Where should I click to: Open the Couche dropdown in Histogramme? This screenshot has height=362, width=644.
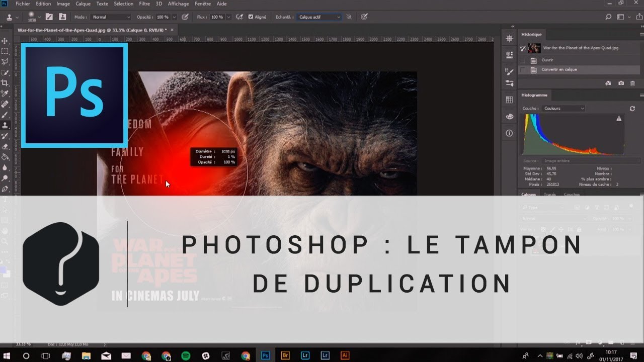[x=562, y=108]
